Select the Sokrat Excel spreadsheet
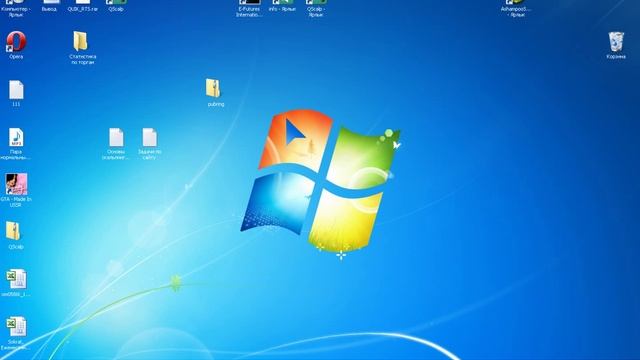This screenshot has height=360, width=640. 16,333
